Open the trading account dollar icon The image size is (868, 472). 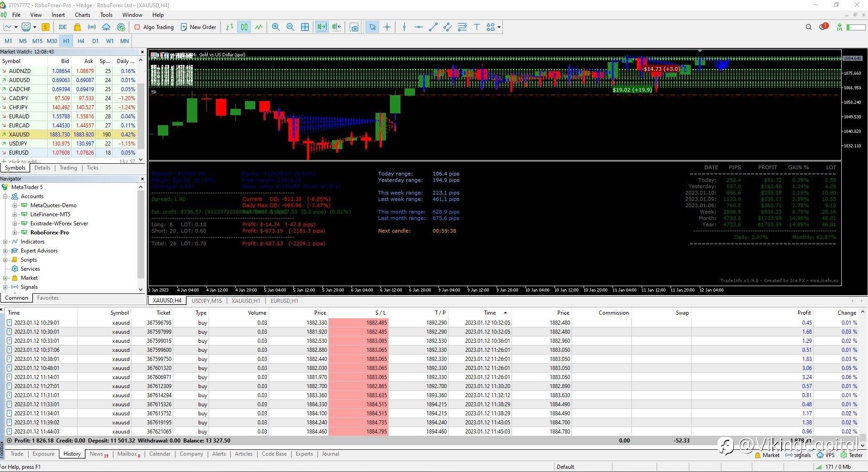[45, 27]
